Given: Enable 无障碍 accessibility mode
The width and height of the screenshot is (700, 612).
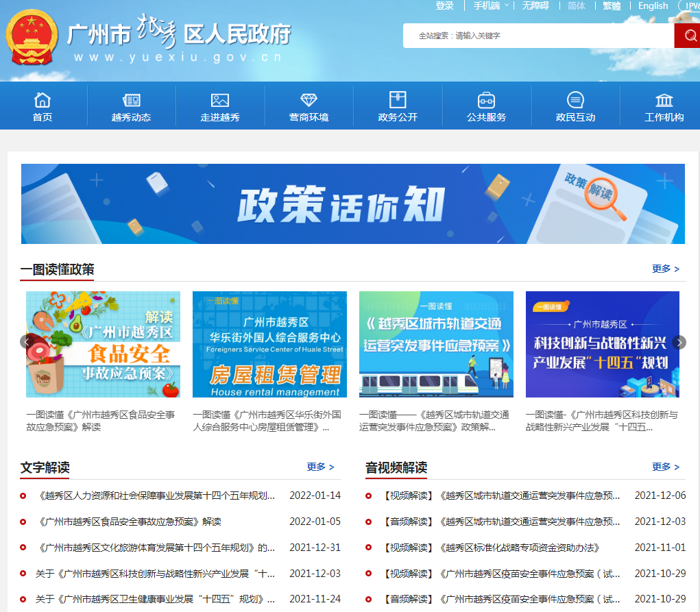Looking at the screenshot, I should [538, 5].
